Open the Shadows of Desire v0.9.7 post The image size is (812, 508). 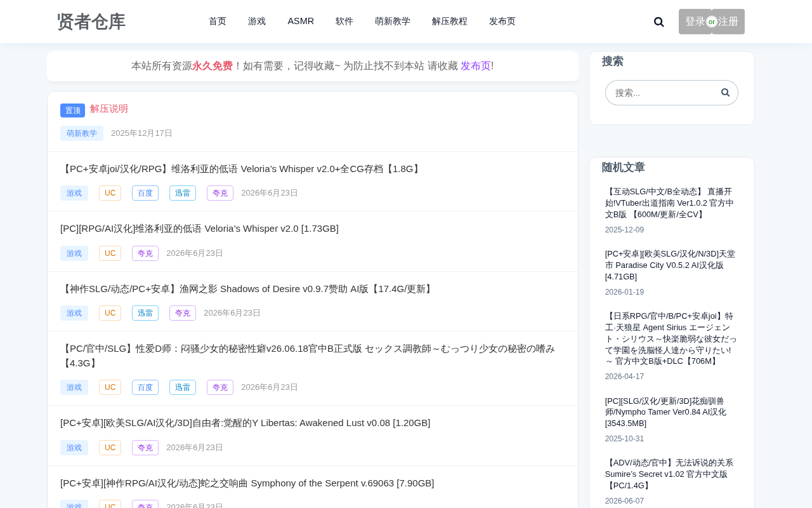tap(247, 289)
